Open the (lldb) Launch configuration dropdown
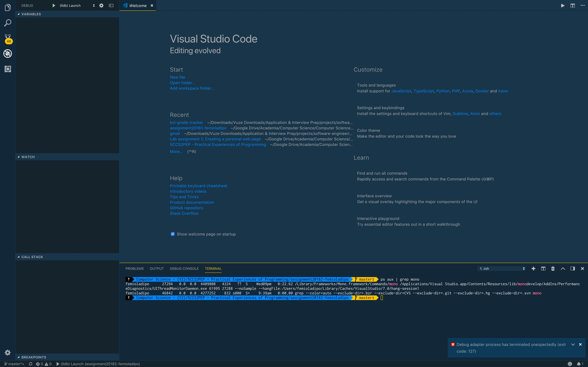The height and width of the screenshot is (367, 588). pos(77,6)
